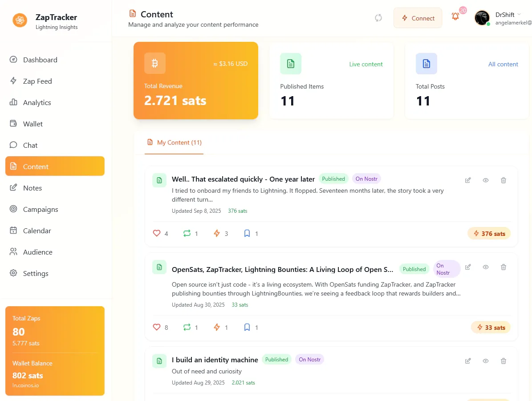532x401 pixels.
Task: Click the Total Posts document icon
Action: coord(426,64)
